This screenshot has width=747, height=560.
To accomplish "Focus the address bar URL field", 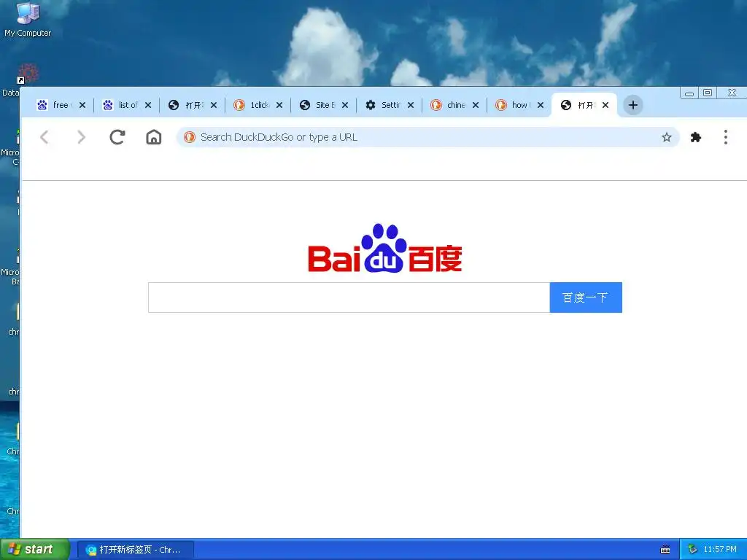I will coord(427,137).
